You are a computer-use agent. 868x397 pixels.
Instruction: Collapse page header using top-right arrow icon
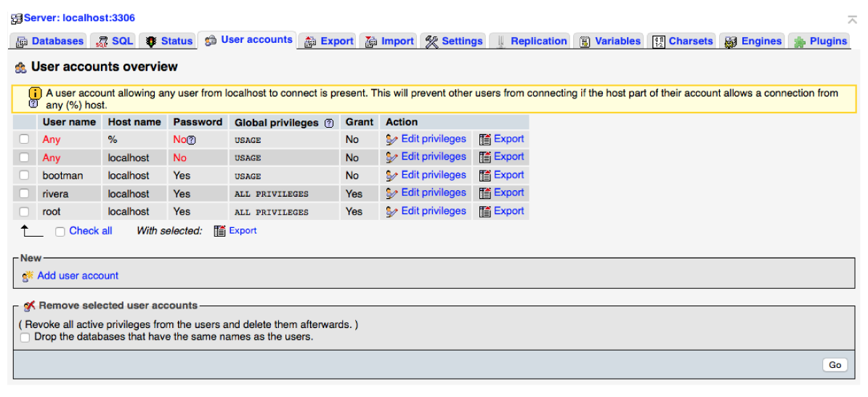(x=851, y=20)
